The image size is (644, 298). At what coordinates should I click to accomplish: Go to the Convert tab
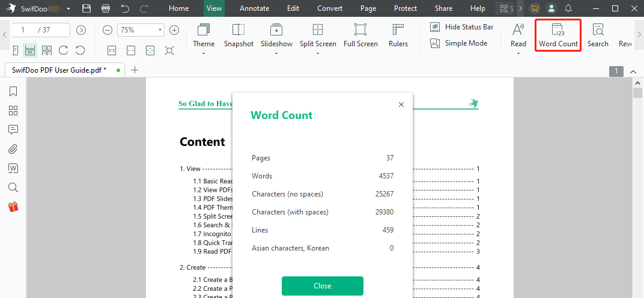coord(330,8)
